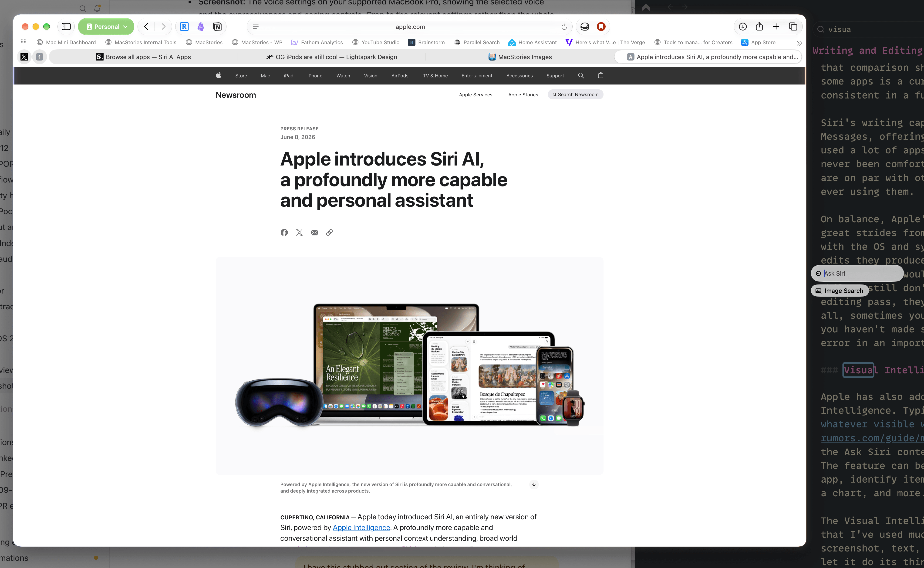Copy article link icon
The height and width of the screenshot is (568, 924).
329,233
